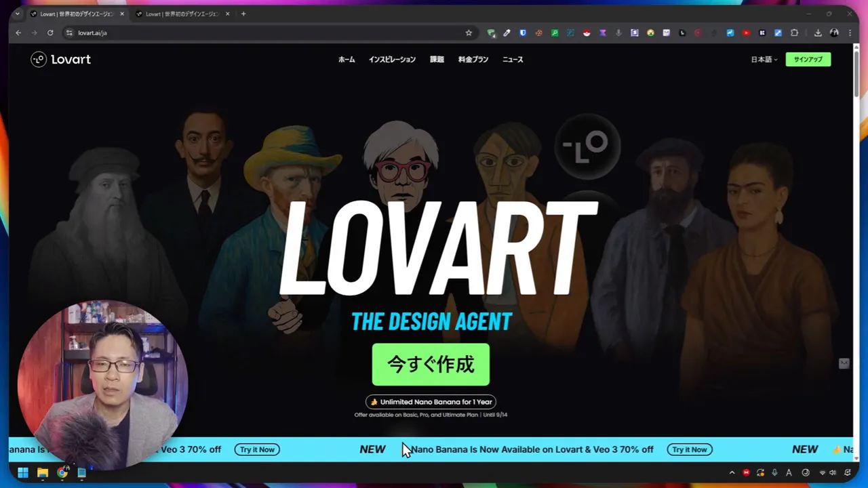Open File Explorer from the taskbar
Screen dimensions: 868x488
(x=42, y=472)
